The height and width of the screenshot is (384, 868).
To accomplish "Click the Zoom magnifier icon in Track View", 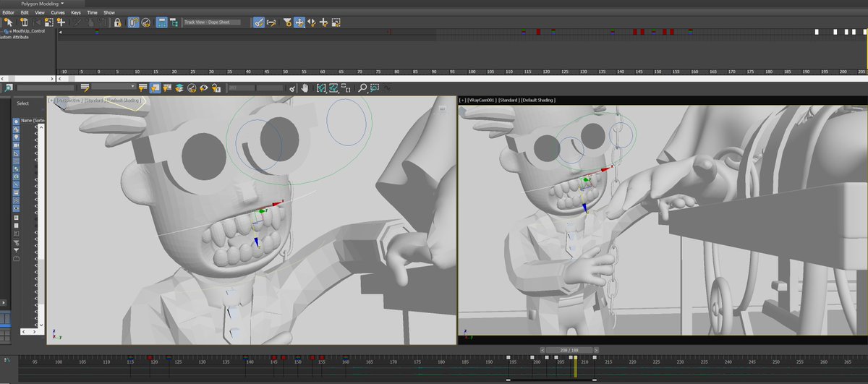I will tap(362, 88).
